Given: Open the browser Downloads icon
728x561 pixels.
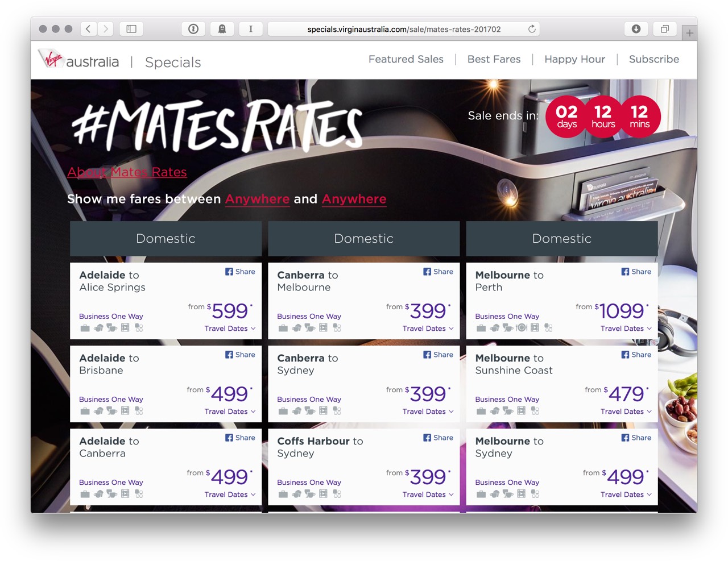Looking at the screenshot, I should click(635, 28).
